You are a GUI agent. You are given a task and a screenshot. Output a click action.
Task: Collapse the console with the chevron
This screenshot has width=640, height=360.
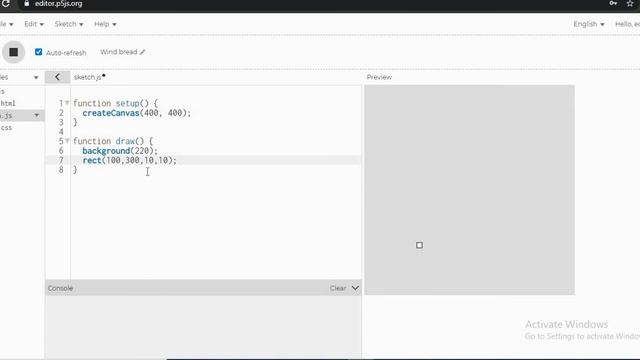coord(355,288)
